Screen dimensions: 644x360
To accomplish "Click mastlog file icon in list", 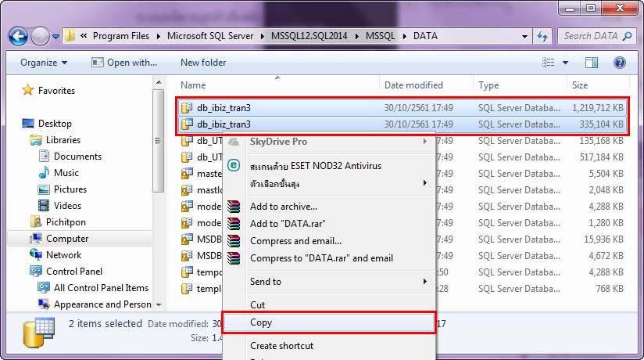I will (x=187, y=190).
